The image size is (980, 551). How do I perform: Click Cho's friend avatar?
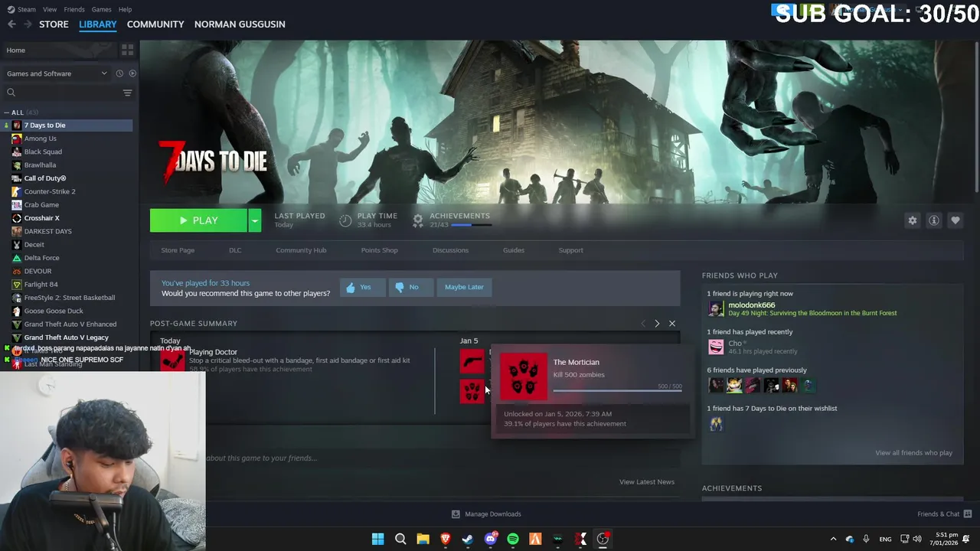[x=716, y=347]
